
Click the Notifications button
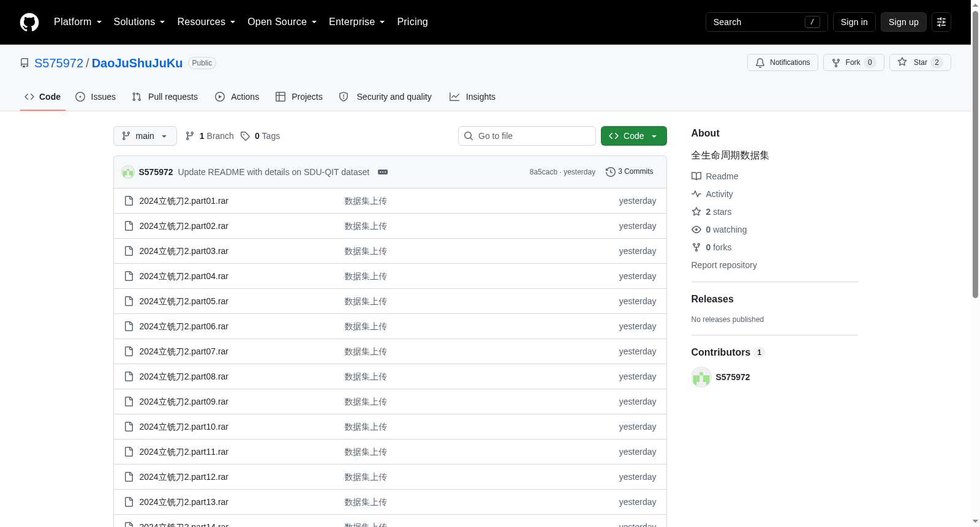coord(783,62)
